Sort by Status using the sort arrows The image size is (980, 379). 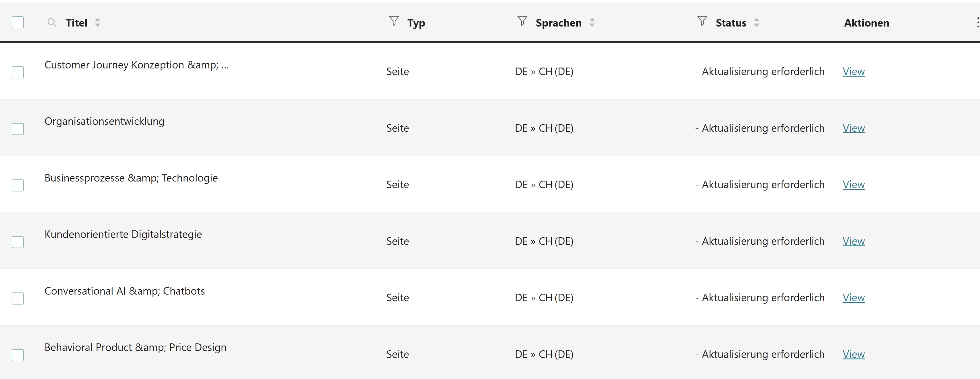(x=756, y=22)
